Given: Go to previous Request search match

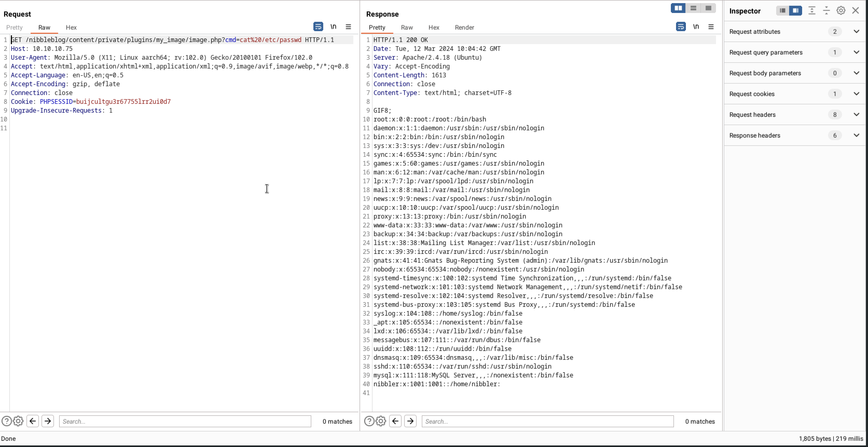Looking at the screenshot, I should (33, 421).
